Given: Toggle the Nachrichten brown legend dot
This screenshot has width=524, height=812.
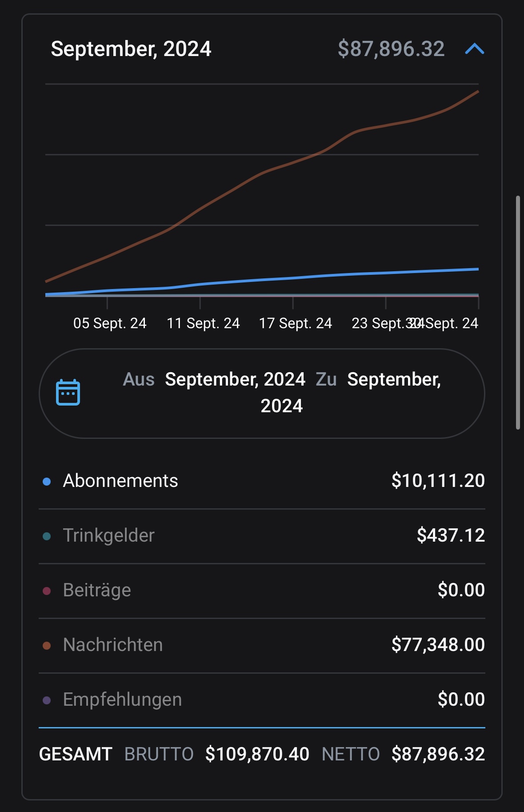Looking at the screenshot, I should click(47, 645).
